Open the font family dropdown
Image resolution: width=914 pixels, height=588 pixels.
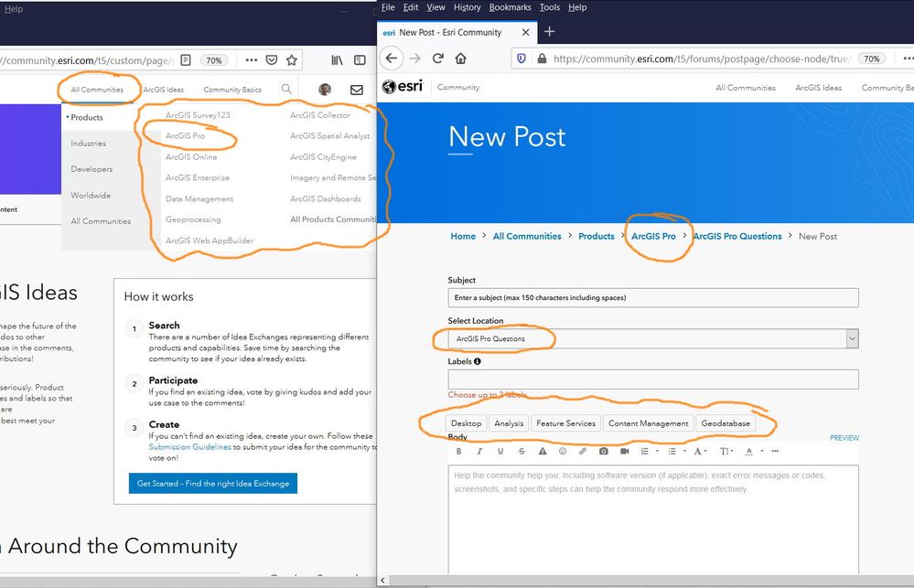coord(700,451)
